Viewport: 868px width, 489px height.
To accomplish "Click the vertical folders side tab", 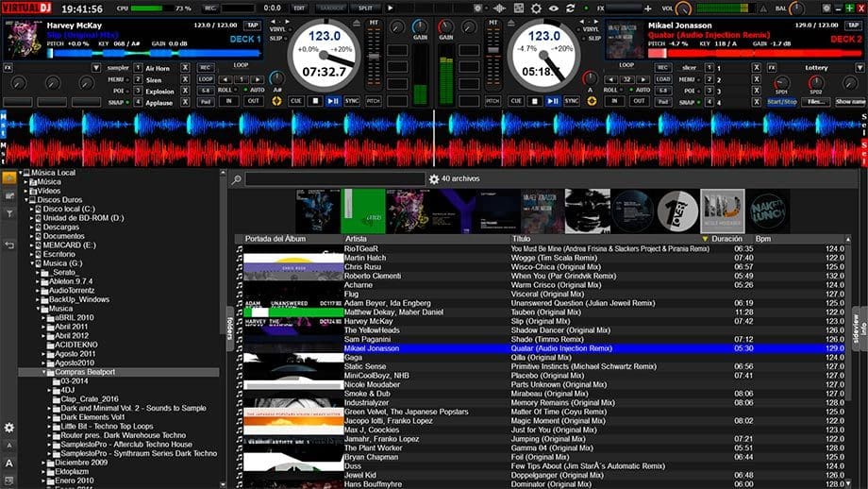I will tap(229, 328).
